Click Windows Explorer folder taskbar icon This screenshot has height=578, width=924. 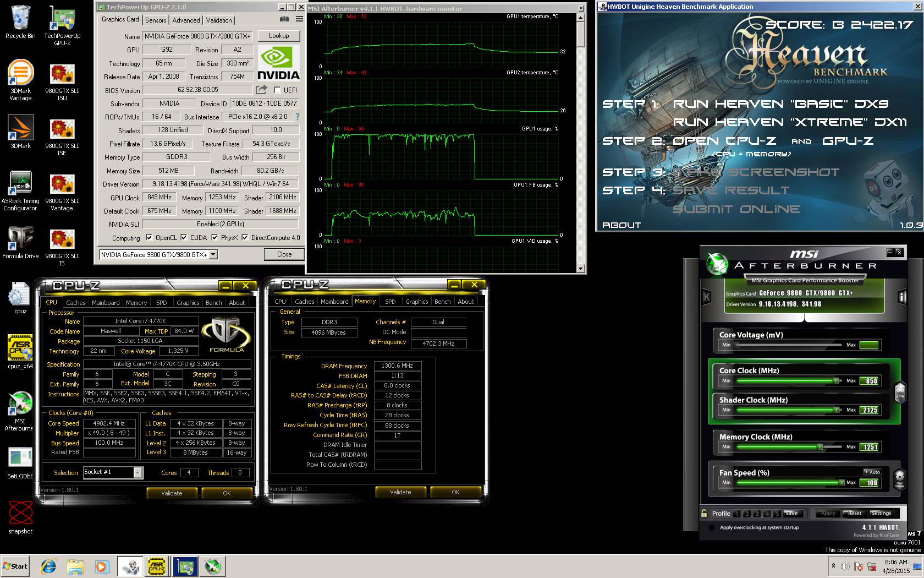(75, 566)
